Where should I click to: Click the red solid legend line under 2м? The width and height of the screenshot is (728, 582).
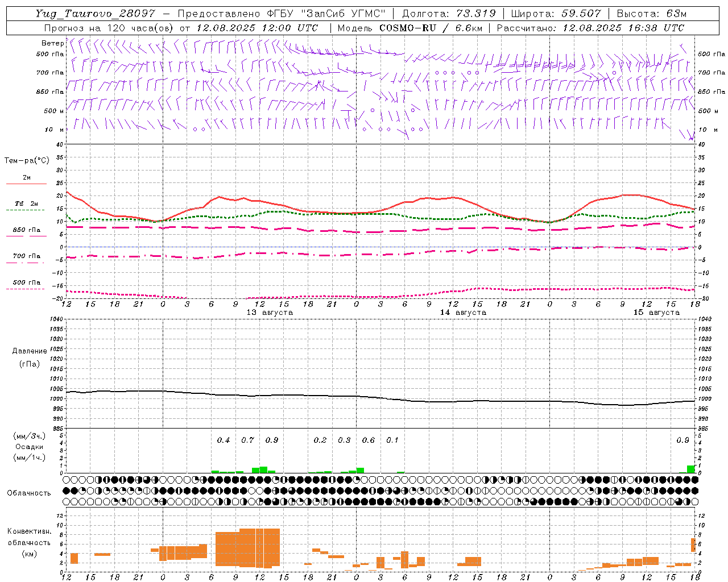26,184
